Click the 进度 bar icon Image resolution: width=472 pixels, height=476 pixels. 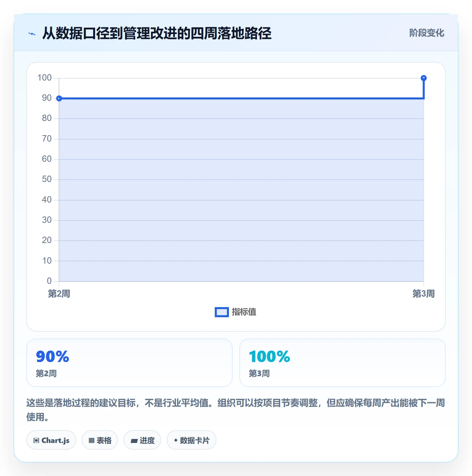click(x=134, y=441)
